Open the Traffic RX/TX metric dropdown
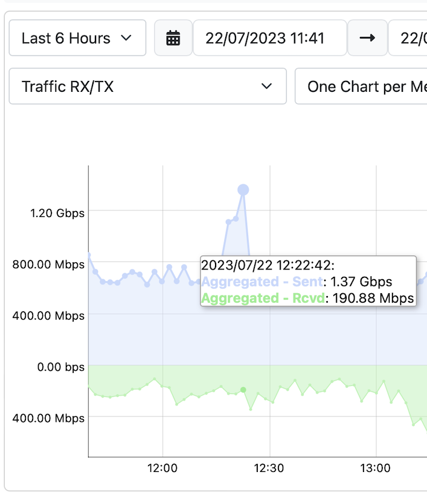The height and width of the screenshot is (504, 427). (x=148, y=86)
